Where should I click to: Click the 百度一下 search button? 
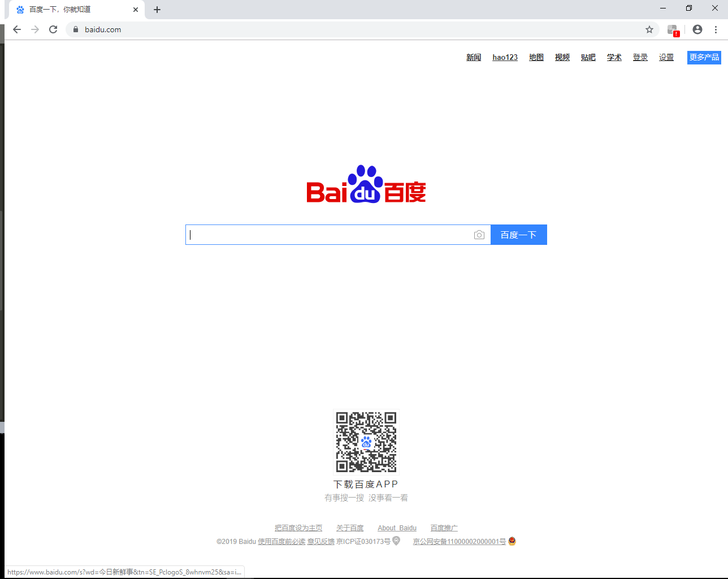518,235
